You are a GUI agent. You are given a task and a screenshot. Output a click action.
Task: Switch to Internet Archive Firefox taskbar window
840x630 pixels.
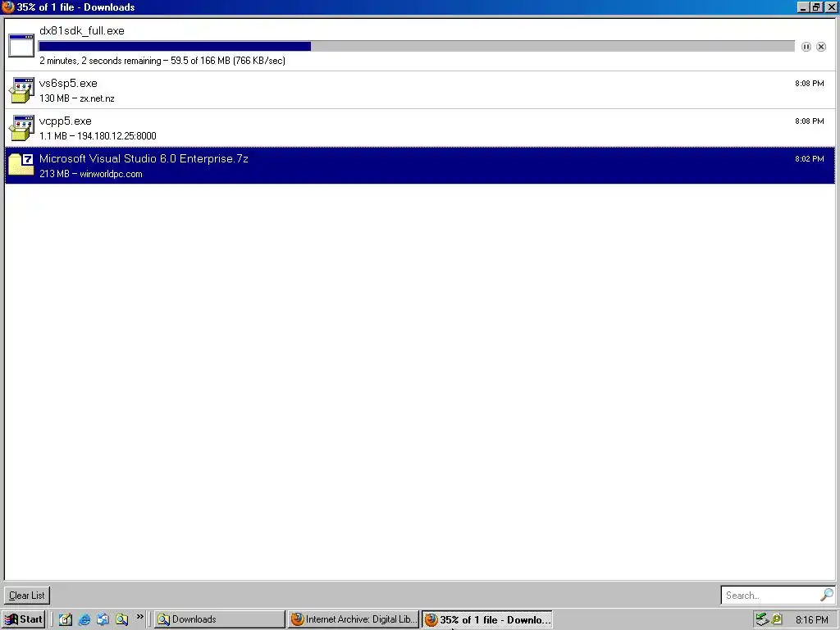tap(354, 619)
